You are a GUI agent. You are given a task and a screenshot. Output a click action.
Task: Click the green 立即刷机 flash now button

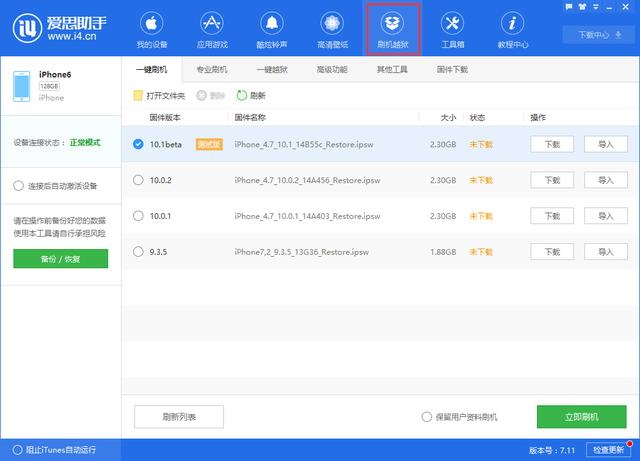[582, 417]
